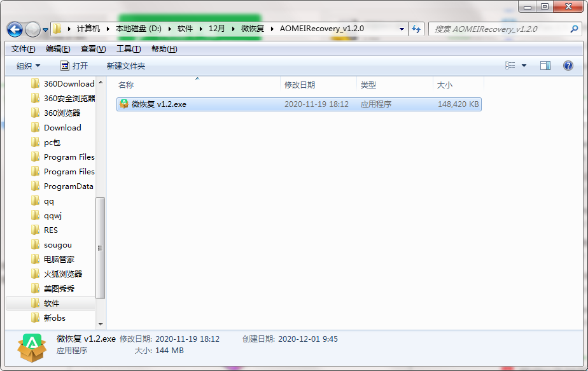Select AOMEIRecovery_v1.2.0 in the address path

click(x=322, y=29)
